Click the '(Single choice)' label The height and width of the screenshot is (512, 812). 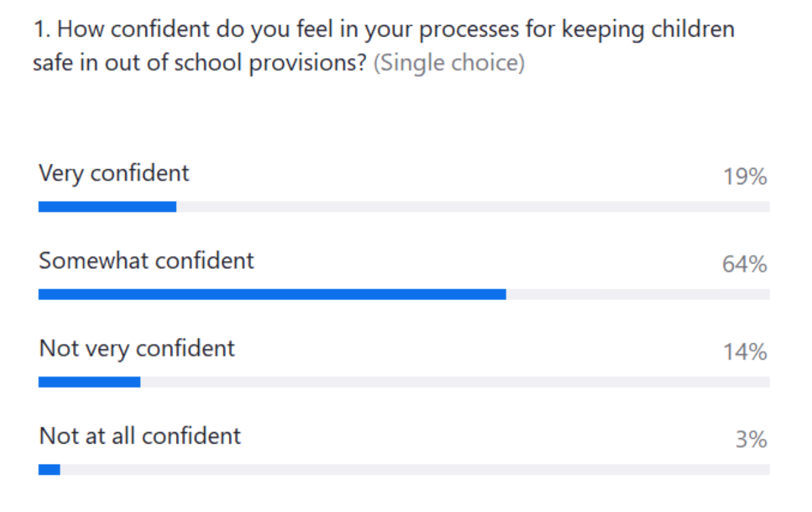(449, 64)
